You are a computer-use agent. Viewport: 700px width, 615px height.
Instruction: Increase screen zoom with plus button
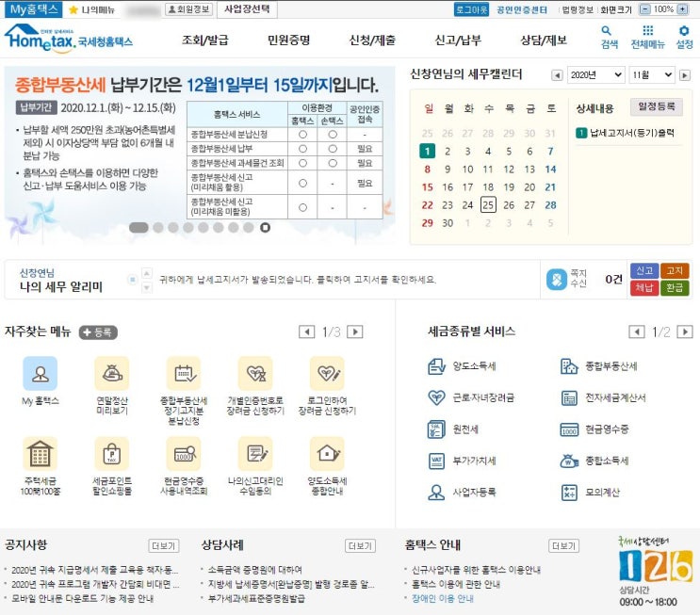point(683,9)
